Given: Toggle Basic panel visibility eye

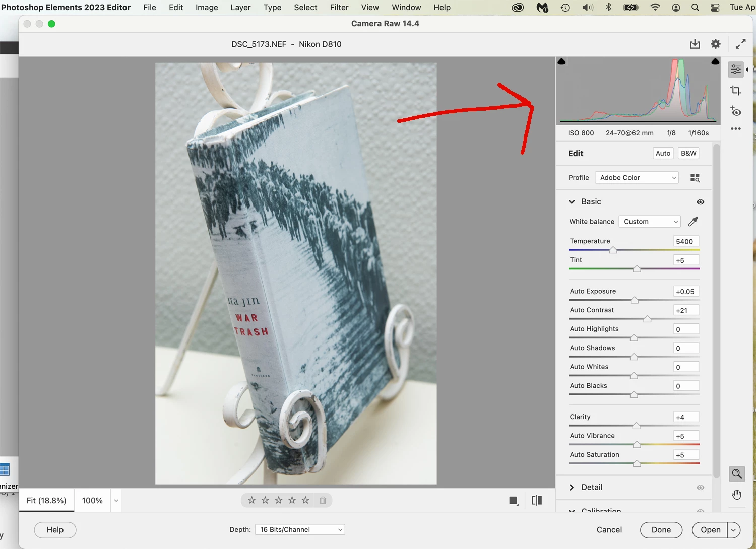Looking at the screenshot, I should pos(701,202).
